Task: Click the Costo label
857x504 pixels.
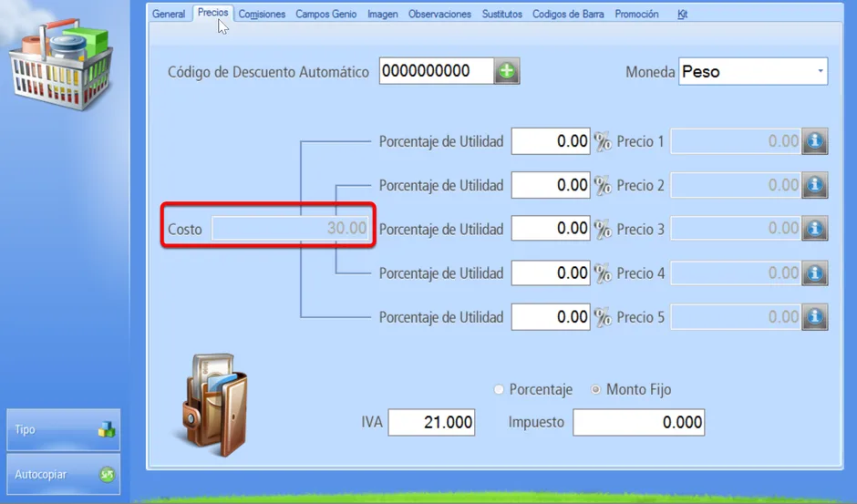Action: (x=185, y=229)
